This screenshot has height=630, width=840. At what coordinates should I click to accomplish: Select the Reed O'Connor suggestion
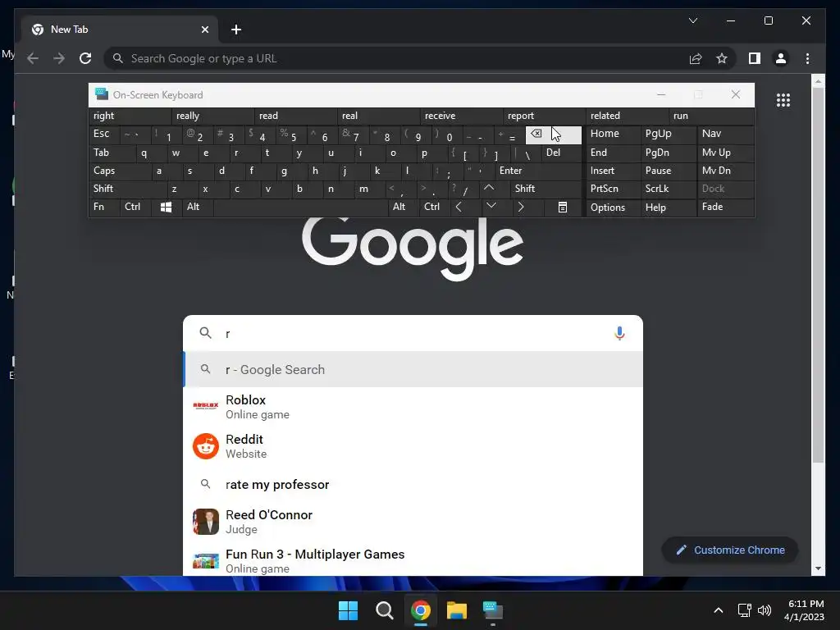413,522
